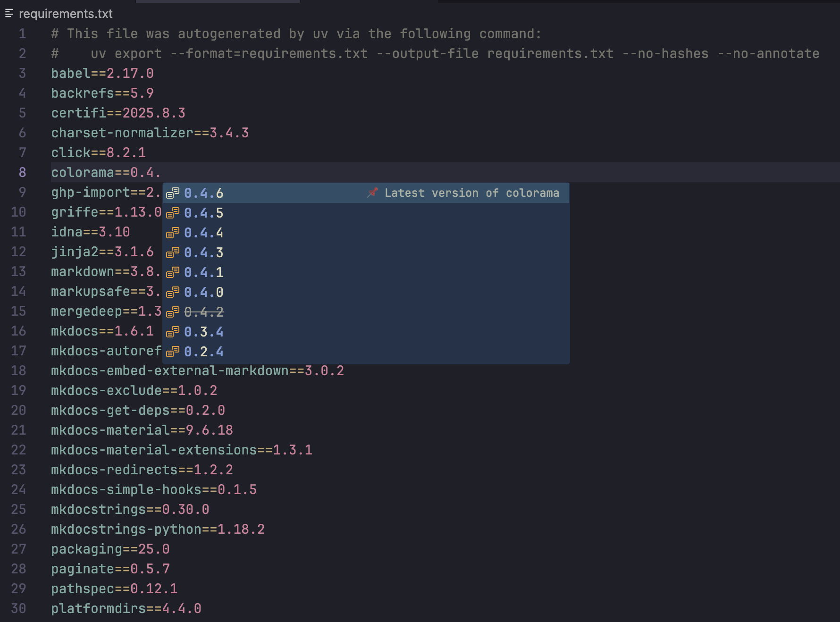
Task: Click line number 8 in the gutter
Action: click(22, 172)
